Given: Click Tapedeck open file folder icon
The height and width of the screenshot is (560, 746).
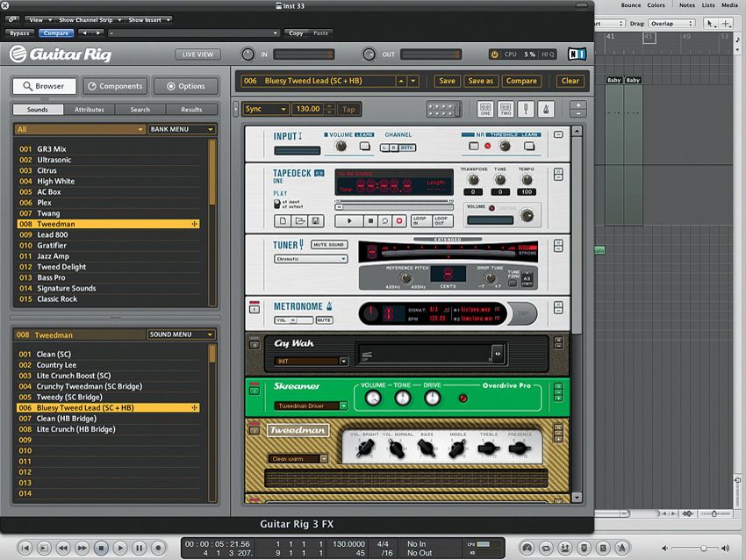Looking at the screenshot, I should (299, 221).
